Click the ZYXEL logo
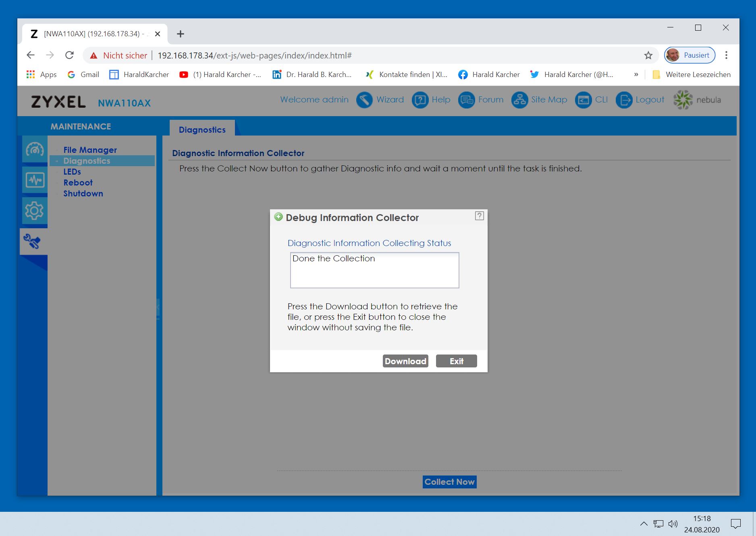Viewport: 756px width, 536px height. 58,102
